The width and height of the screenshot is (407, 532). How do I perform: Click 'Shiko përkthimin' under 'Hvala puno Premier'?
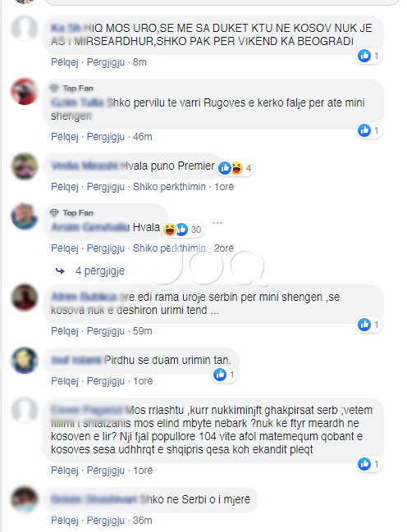point(169,187)
